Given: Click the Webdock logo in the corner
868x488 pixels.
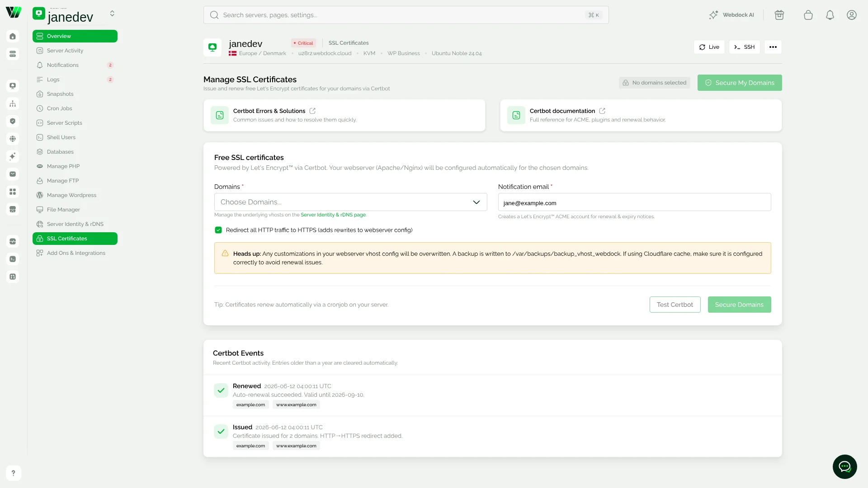Looking at the screenshot, I should [13, 12].
